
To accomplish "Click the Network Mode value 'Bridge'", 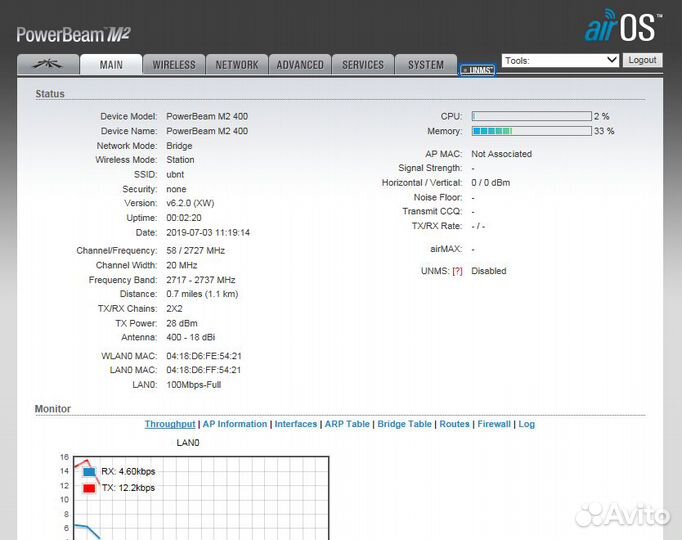I will 179,146.
